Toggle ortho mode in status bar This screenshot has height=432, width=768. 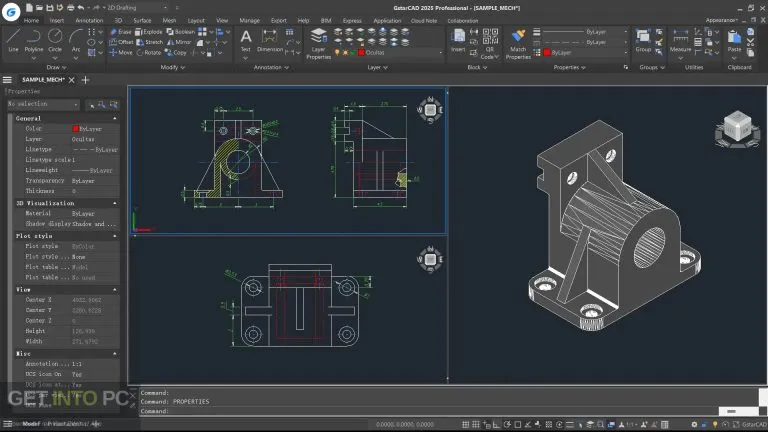497,424
